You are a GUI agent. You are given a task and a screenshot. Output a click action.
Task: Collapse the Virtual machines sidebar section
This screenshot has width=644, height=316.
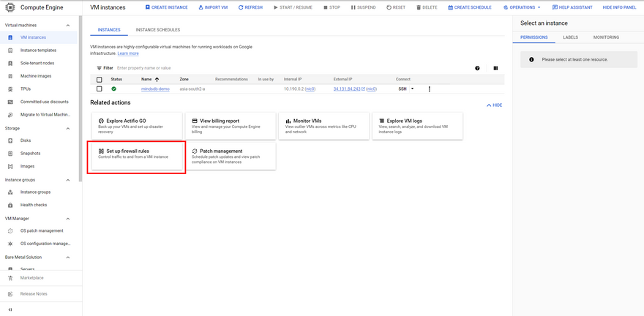point(68,25)
